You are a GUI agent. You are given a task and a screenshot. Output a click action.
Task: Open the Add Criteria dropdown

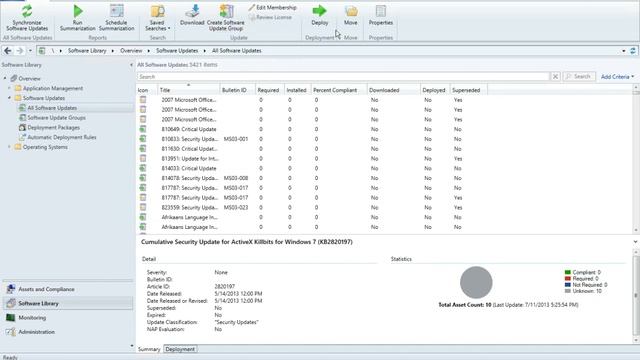618,77
